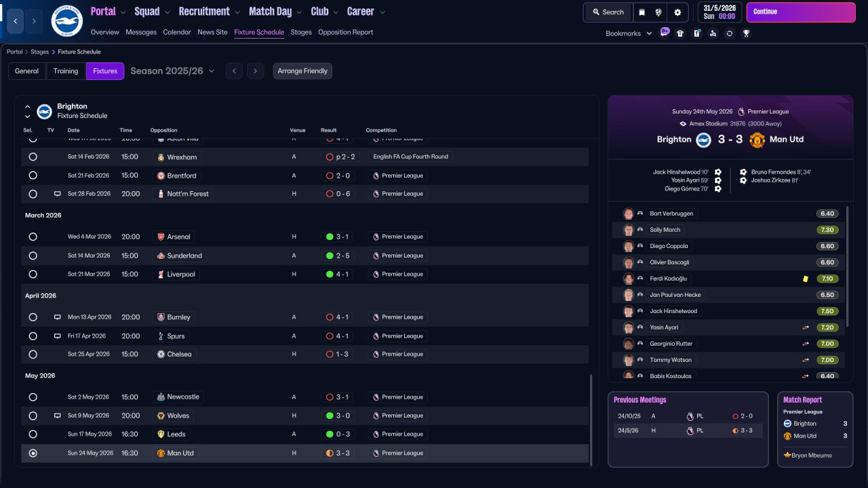The height and width of the screenshot is (488, 868).
Task: Open the News Site tab
Action: coord(212,32)
